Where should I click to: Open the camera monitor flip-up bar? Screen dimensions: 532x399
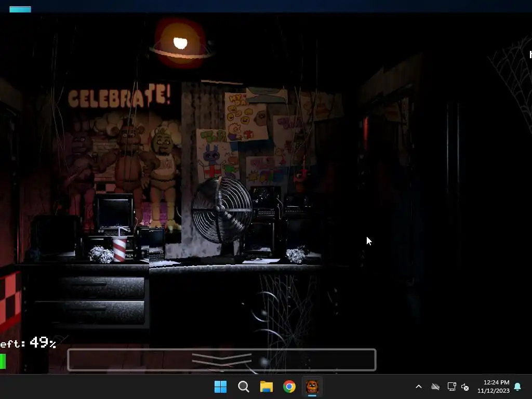[x=221, y=360]
